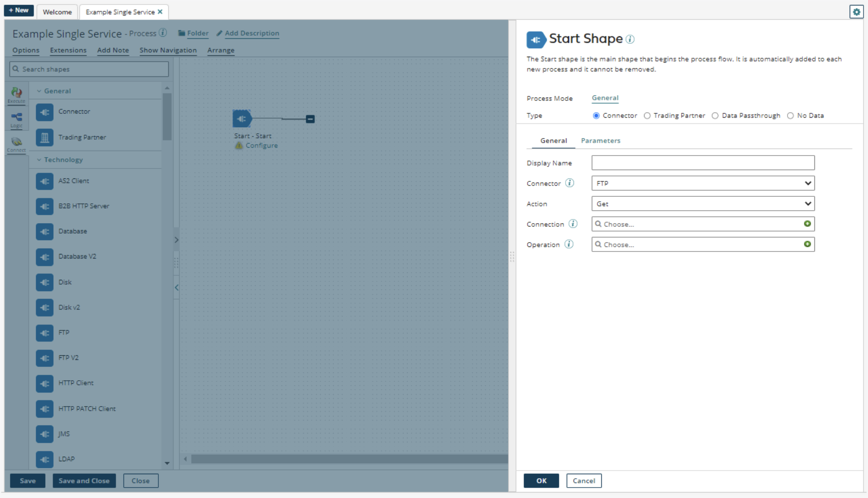Click the Operation field info icon
The width and height of the screenshot is (868, 498).
tap(569, 244)
